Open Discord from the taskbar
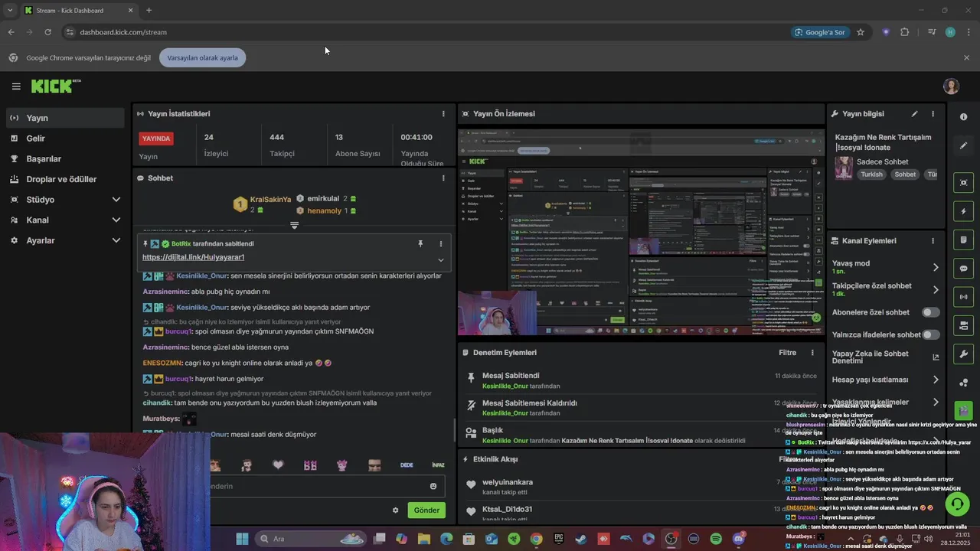The width and height of the screenshot is (980, 551). [x=739, y=539]
